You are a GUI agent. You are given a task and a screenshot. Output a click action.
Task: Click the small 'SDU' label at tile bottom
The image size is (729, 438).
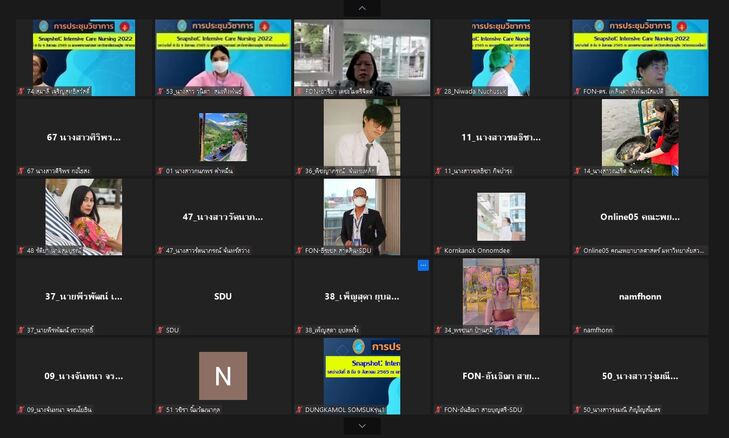(172, 330)
